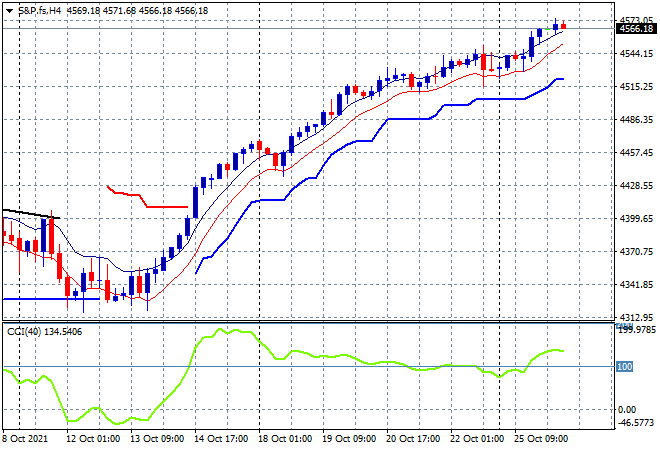Click the 13 Oct 09:00 time label
The width and height of the screenshot is (660, 450).
[157, 439]
